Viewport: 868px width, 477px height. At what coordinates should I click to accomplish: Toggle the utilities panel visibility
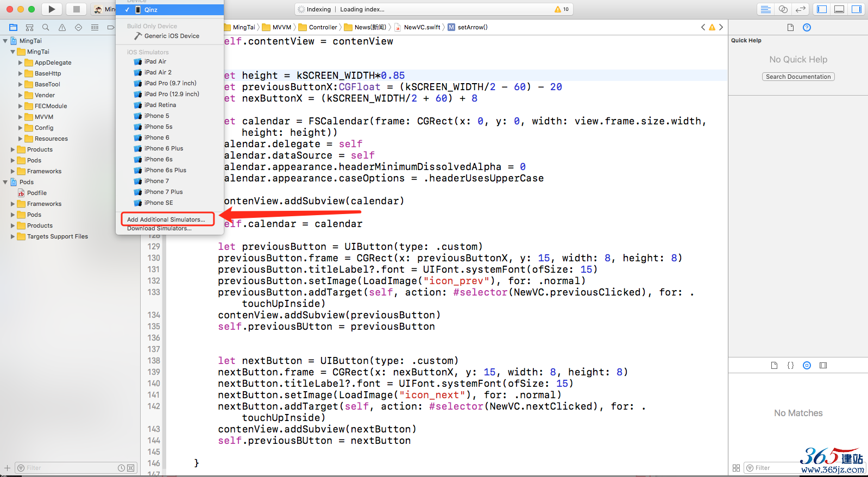tap(857, 9)
